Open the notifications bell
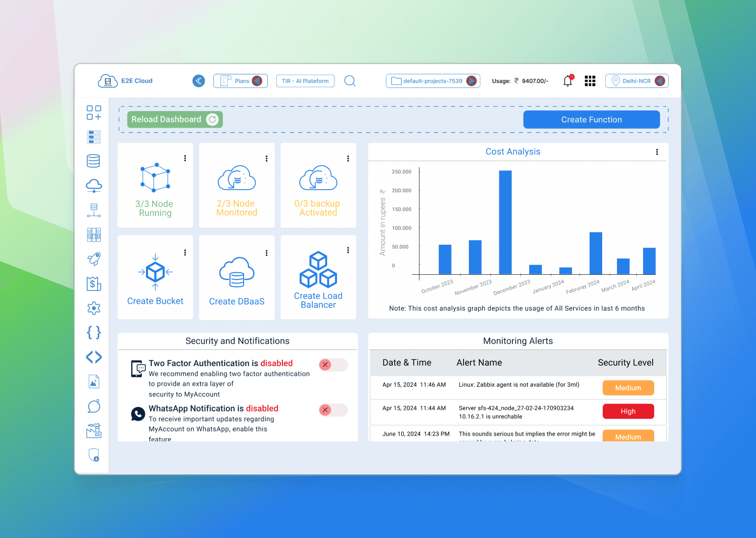 tap(568, 80)
